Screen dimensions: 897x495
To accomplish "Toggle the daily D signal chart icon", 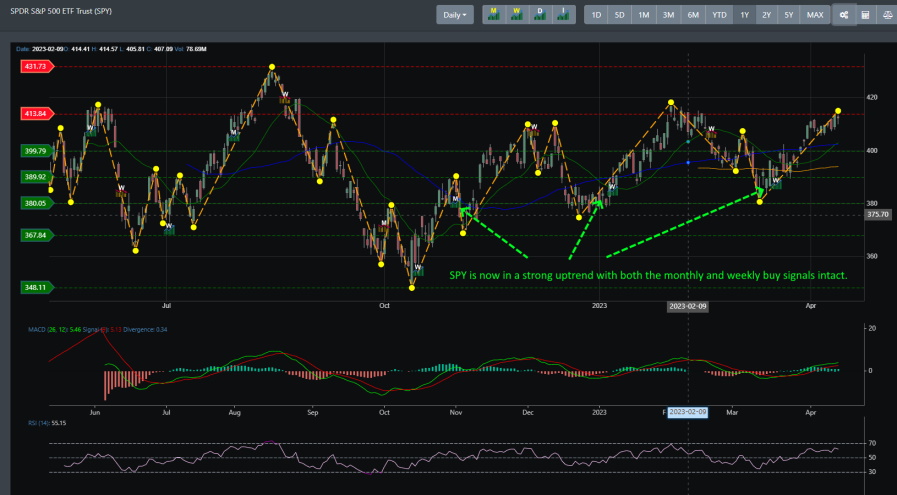I will [x=541, y=15].
